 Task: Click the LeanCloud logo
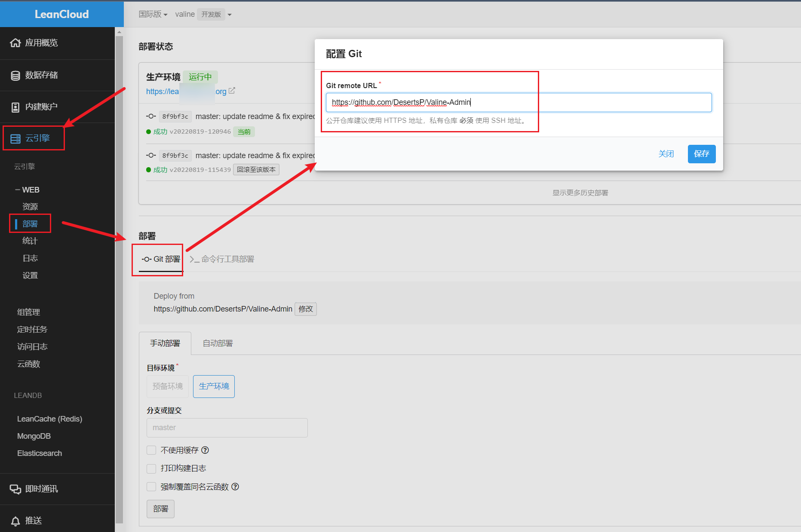point(61,14)
